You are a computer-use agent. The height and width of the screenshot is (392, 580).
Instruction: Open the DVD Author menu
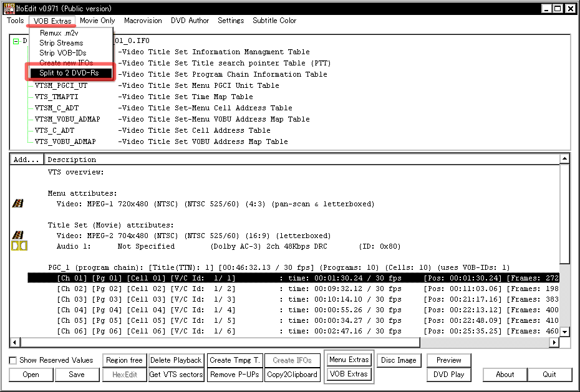[190, 21]
